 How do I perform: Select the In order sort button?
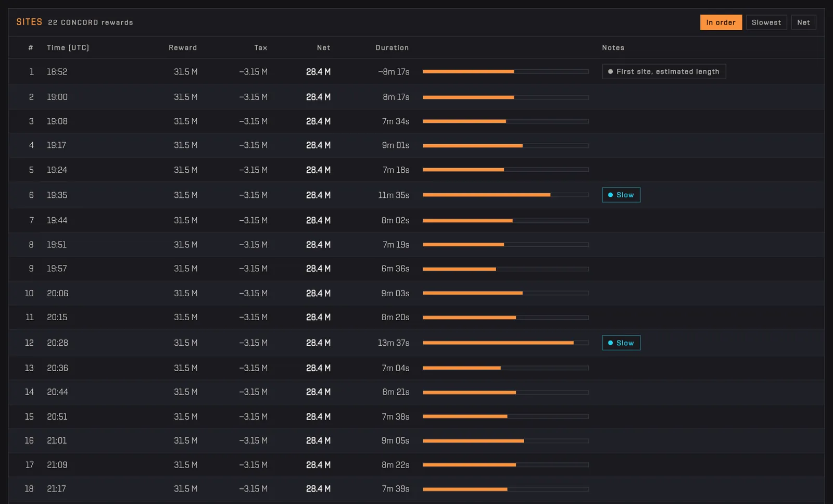pos(721,22)
